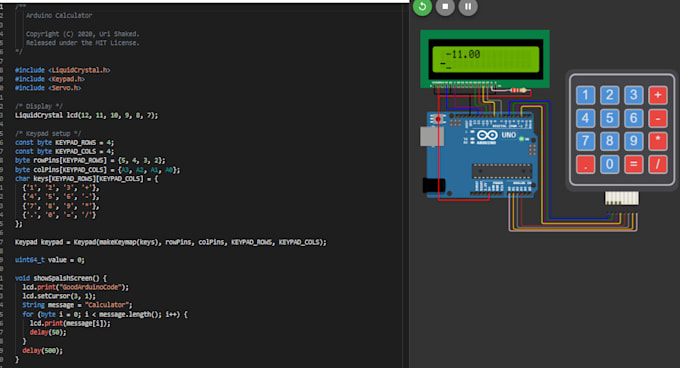Click the ATmega chip on the Arduino
Screen dimensions: 680x368
[502, 171]
